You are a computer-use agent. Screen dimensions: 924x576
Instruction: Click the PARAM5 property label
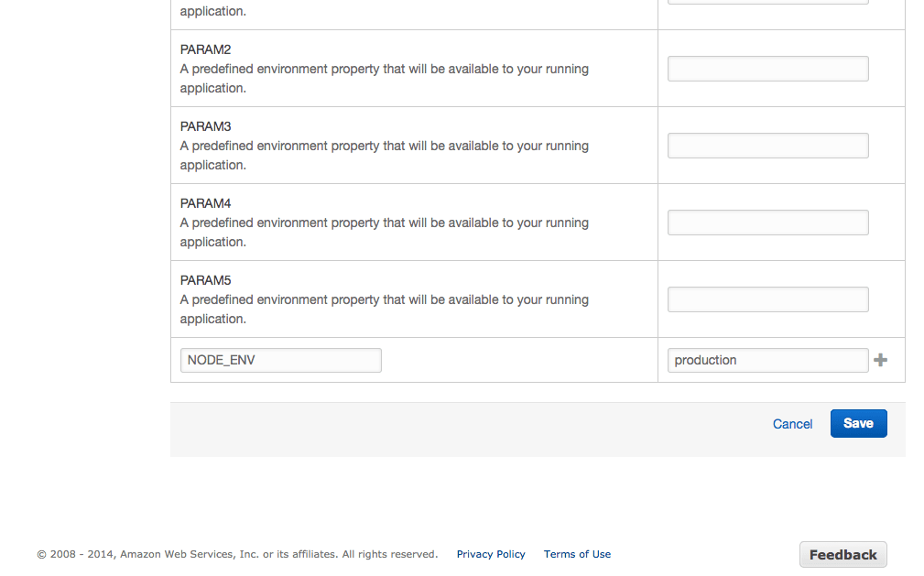coord(205,280)
